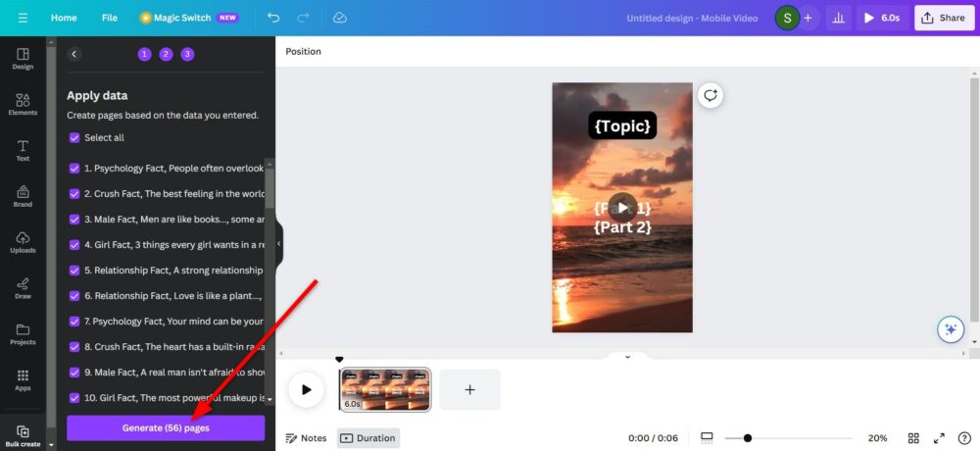The height and width of the screenshot is (451, 980).
Task: Uncheck row 7 Psychology Fact
Action: 74,321
